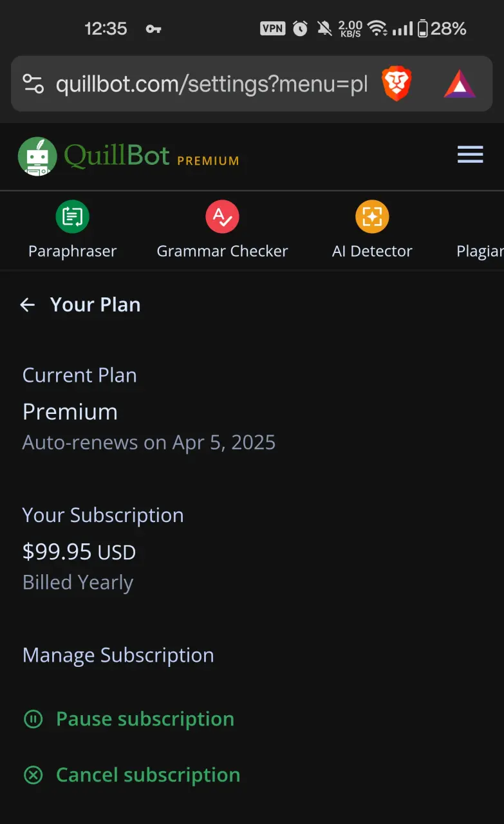
Task: Tap the Brave Rewards triangle icon
Action: pyautogui.click(x=460, y=84)
